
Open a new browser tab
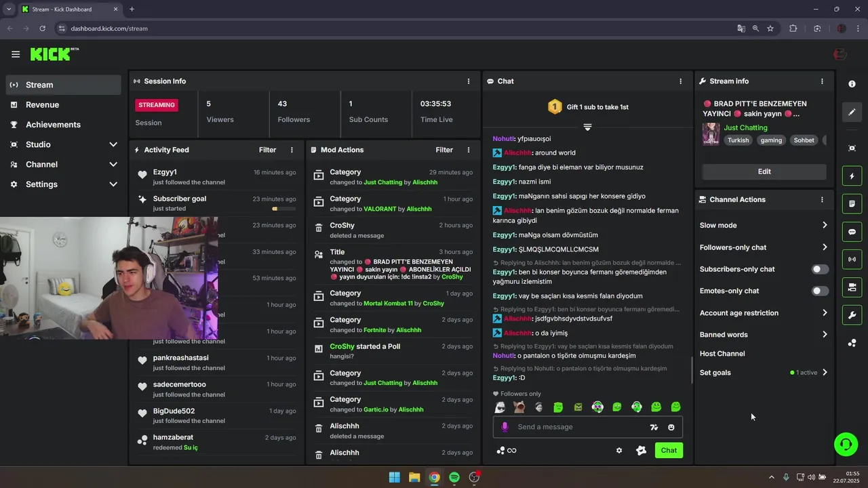(x=132, y=9)
